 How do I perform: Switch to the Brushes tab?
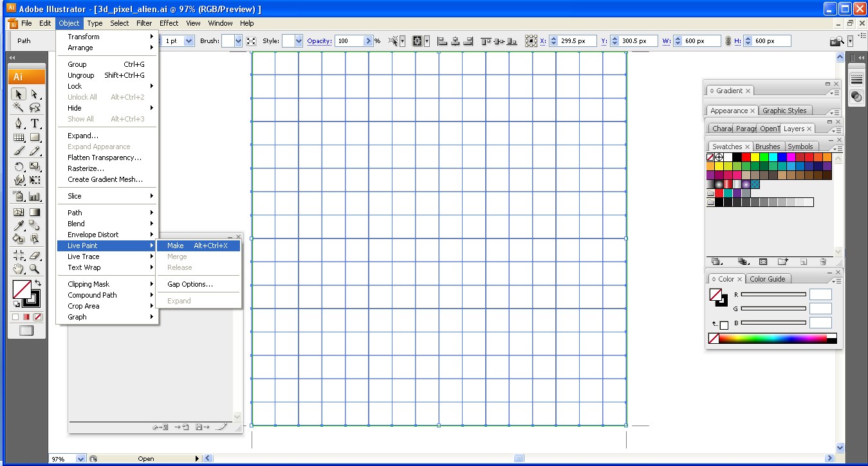[x=768, y=147]
